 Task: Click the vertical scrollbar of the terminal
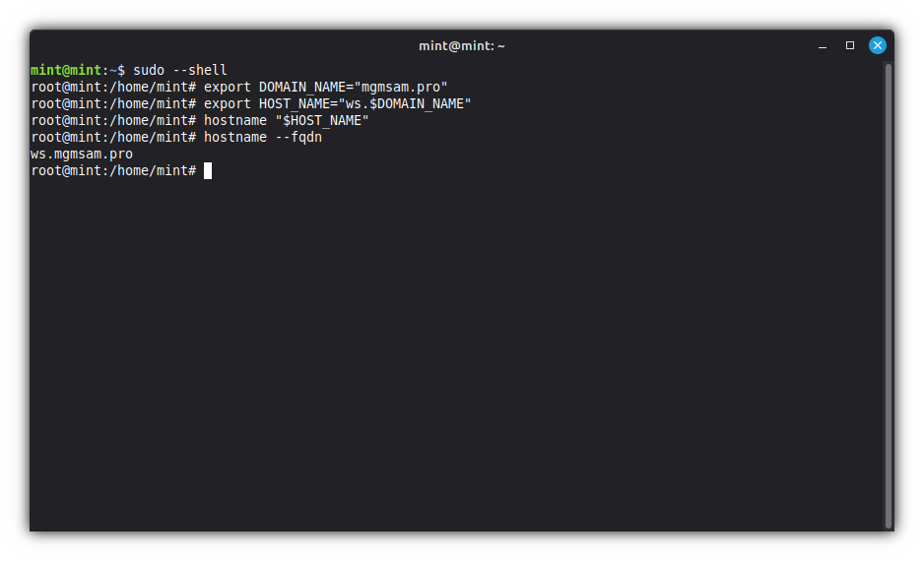[x=889, y=295]
